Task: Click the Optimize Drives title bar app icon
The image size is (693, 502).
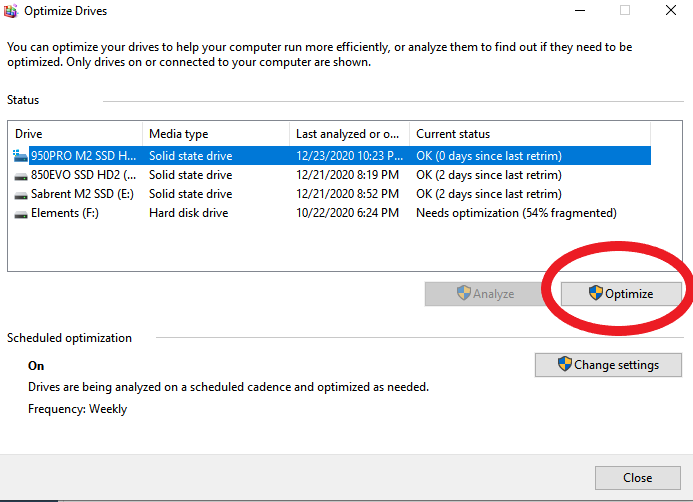Action: click(x=10, y=11)
